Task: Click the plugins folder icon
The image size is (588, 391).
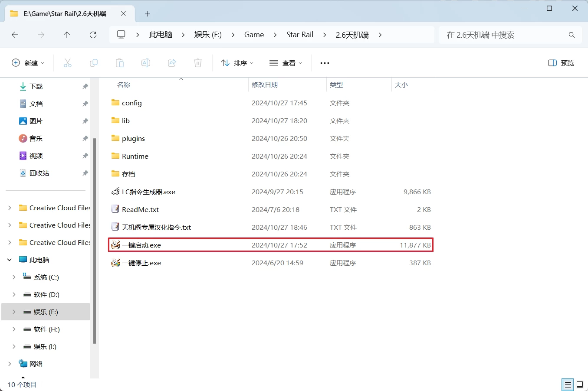Action: tap(115, 138)
